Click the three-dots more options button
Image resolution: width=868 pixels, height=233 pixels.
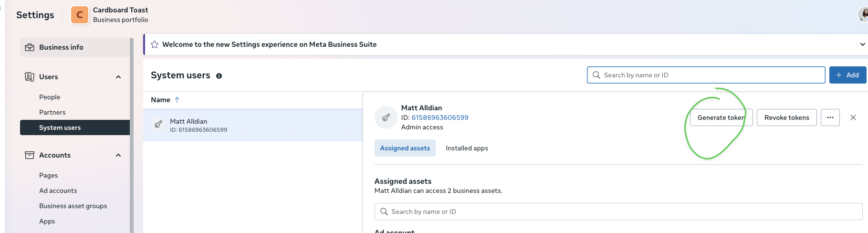point(830,117)
